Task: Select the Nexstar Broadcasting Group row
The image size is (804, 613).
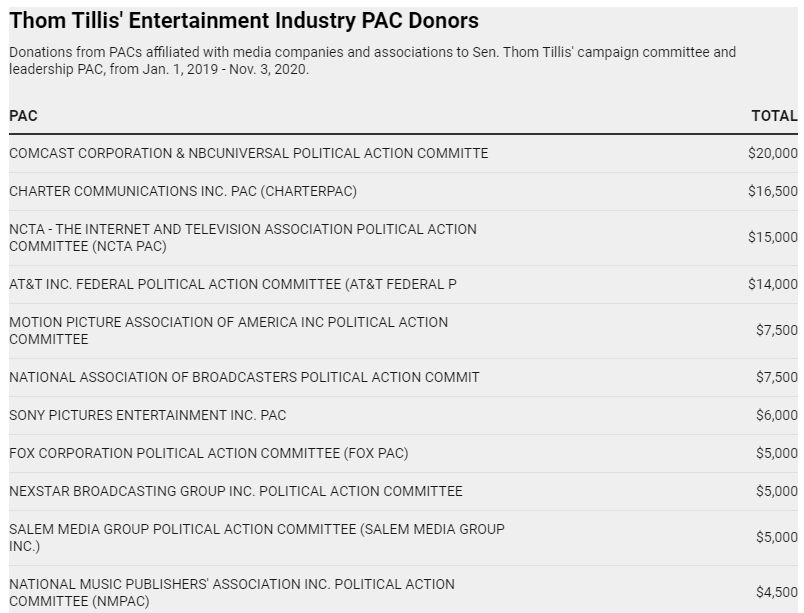Action: pyautogui.click(x=236, y=491)
